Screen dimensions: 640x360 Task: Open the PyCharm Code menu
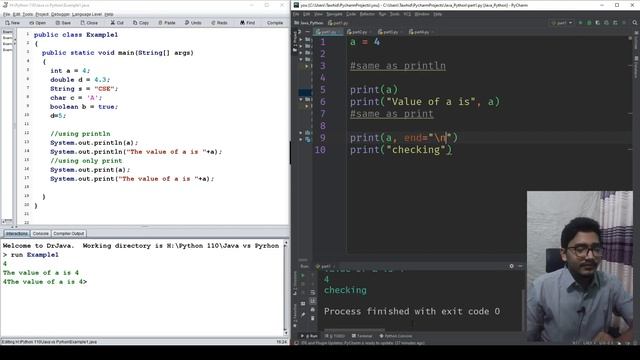tap(351, 14)
